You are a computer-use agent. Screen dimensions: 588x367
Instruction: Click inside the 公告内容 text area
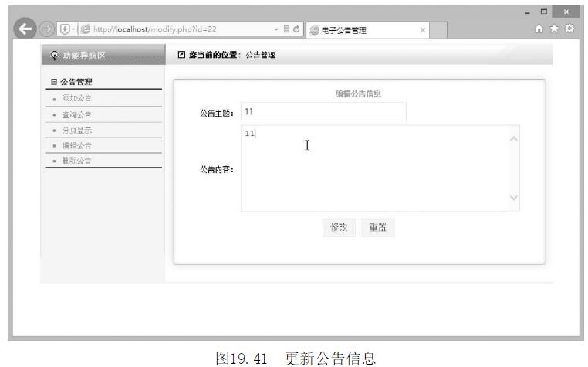[x=370, y=168]
